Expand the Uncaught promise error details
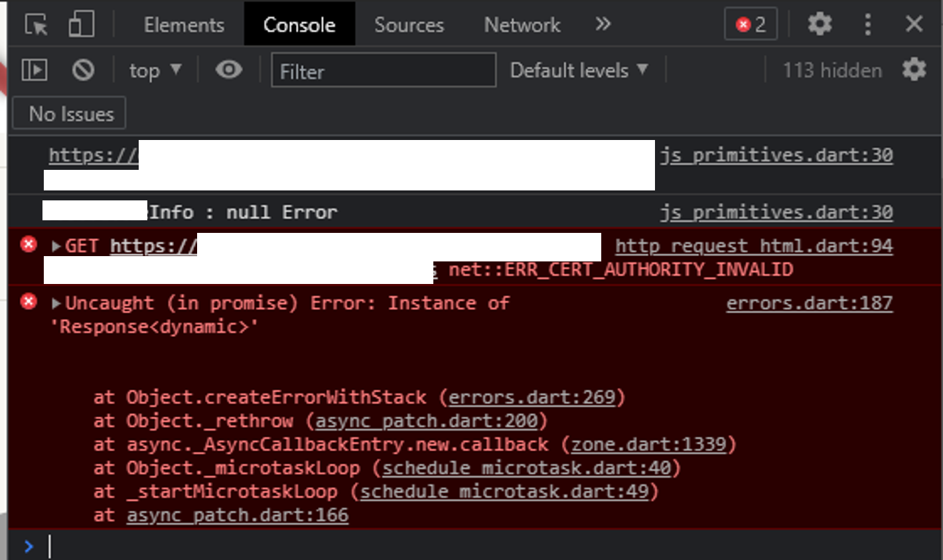943x560 pixels. (55, 303)
